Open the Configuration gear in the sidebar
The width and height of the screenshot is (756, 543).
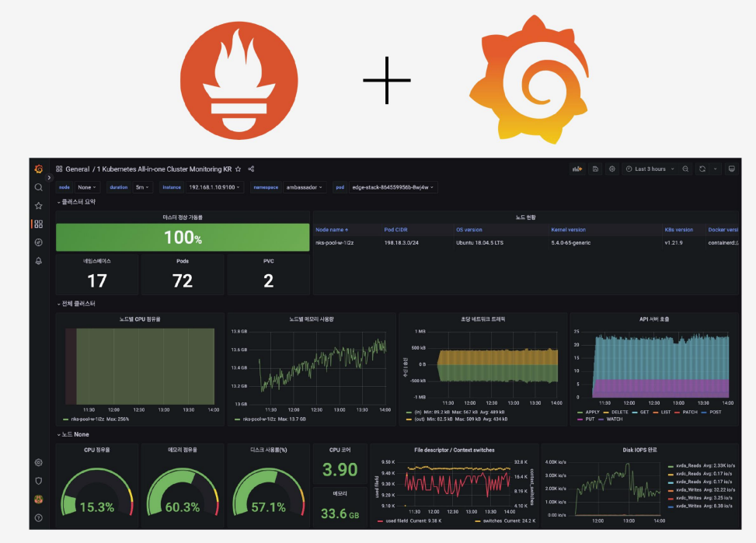[x=39, y=462]
